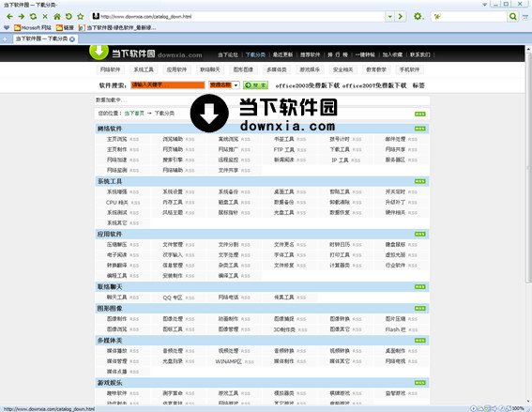The width and height of the screenshot is (532, 412).
Task: Open the dropdown arrow left of window minimize
Action: [x=484, y=5]
